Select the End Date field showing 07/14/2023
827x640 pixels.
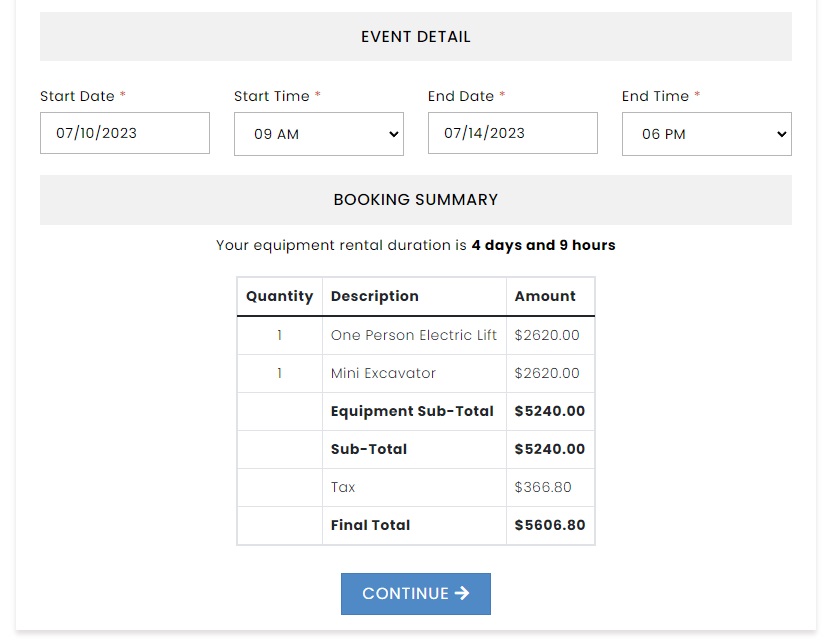(512, 132)
